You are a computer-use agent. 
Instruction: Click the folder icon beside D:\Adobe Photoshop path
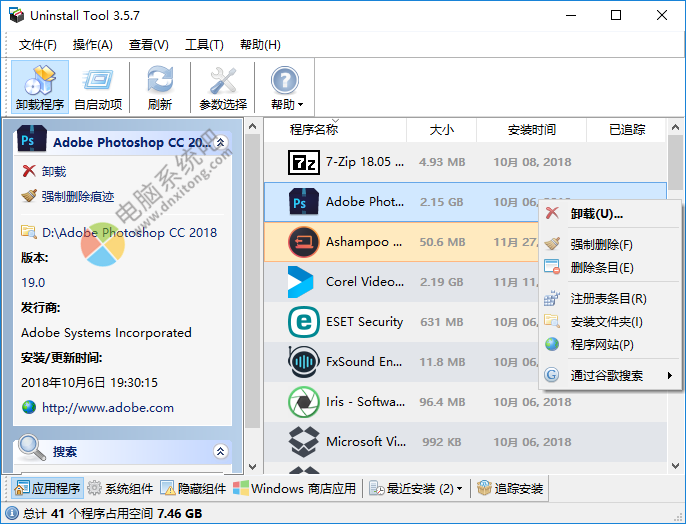29,232
